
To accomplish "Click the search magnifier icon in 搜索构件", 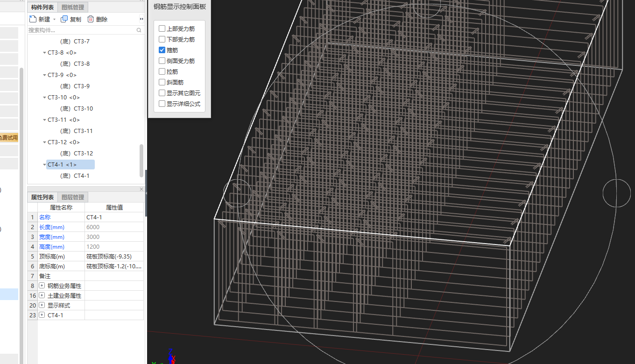I will coord(139,30).
